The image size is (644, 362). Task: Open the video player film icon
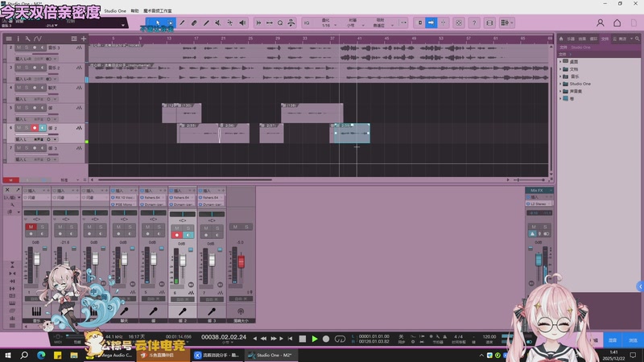click(x=489, y=23)
